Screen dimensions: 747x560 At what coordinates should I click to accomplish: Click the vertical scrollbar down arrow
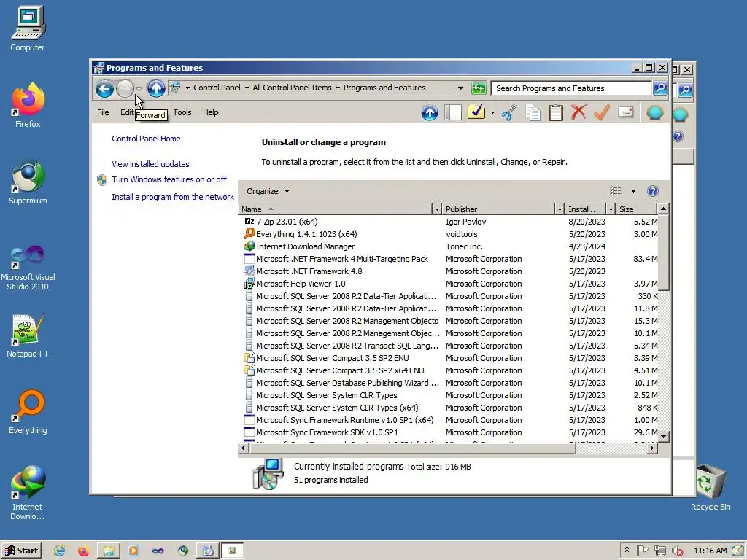click(x=663, y=436)
